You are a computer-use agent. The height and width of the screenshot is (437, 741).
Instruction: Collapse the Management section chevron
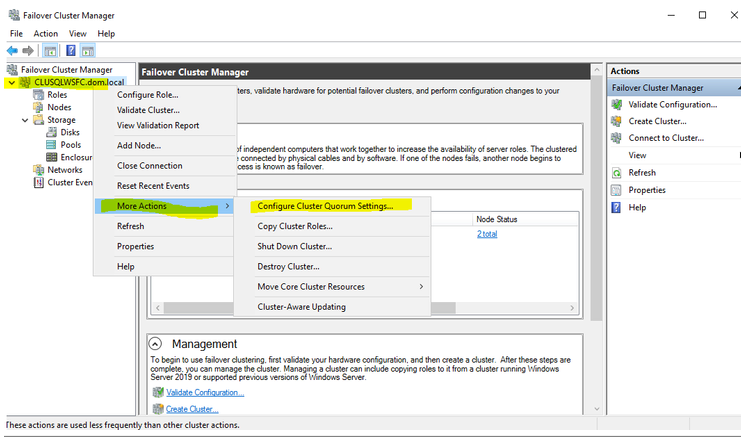(x=157, y=343)
